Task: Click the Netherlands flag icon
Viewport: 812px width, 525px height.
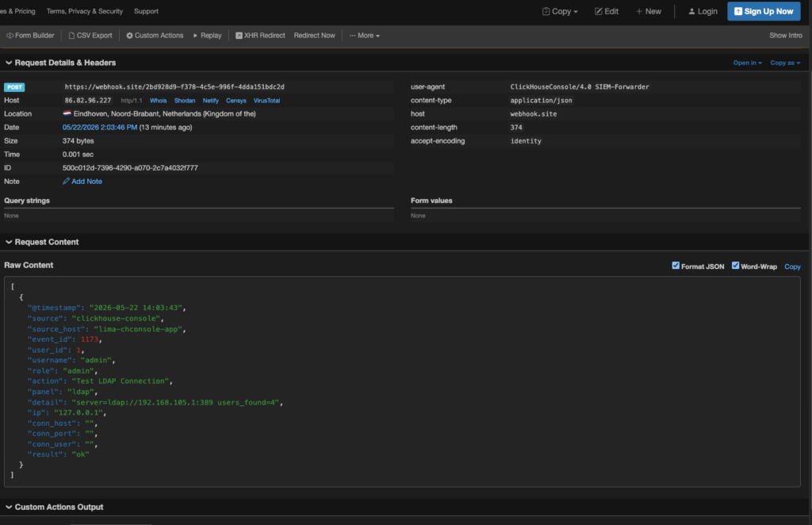Action: (x=67, y=113)
